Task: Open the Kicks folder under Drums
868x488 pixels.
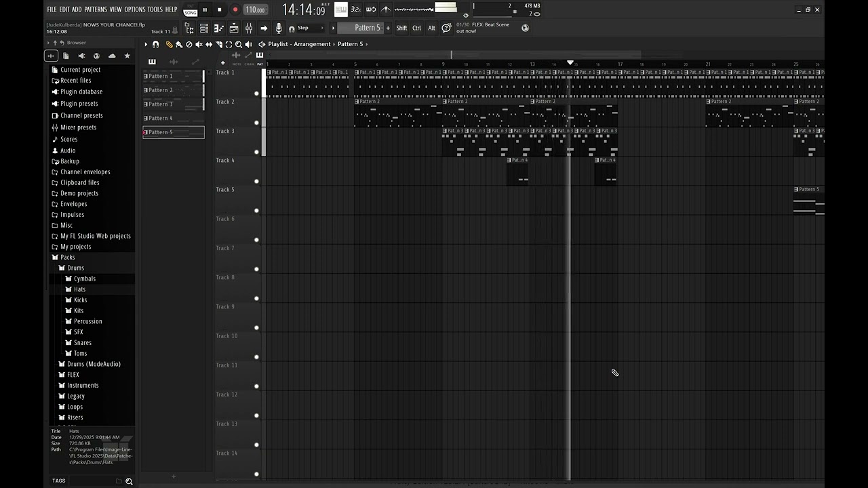Action: pyautogui.click(x=80, y=300)
